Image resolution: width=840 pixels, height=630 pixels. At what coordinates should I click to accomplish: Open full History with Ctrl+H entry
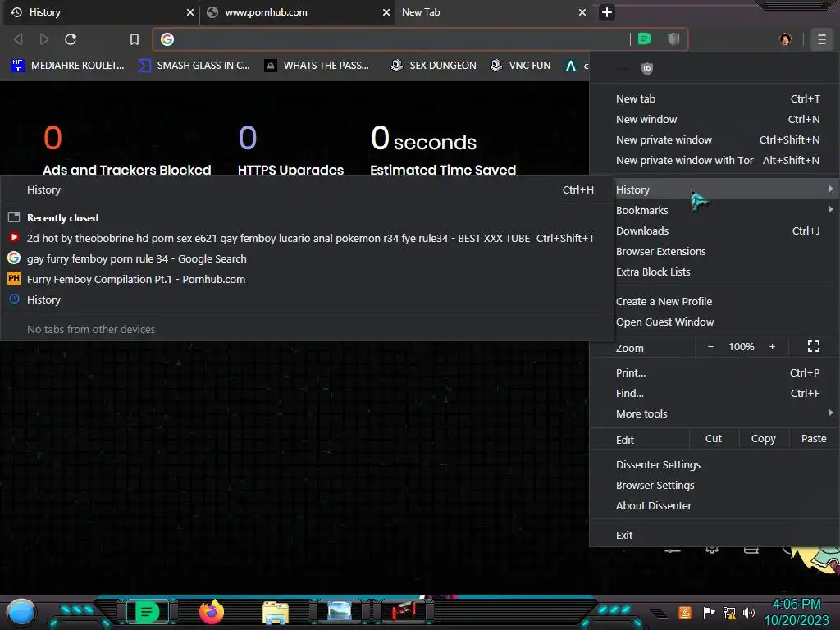point(307,189)
